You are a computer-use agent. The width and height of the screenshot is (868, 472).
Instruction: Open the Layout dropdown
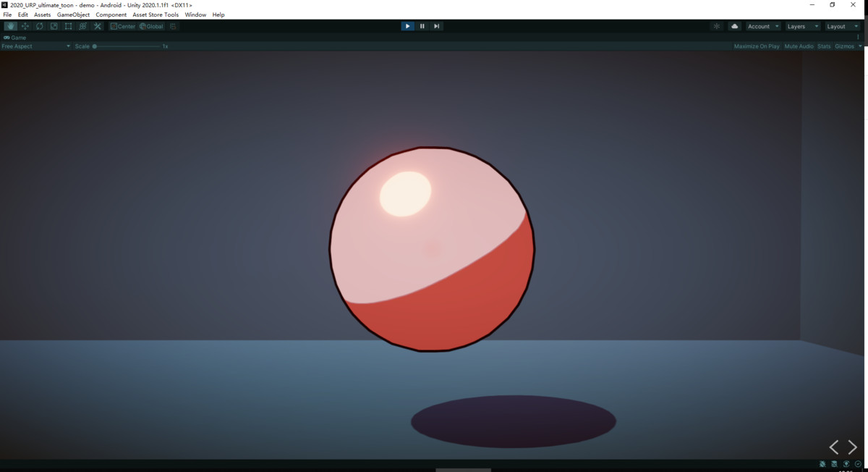843,26
